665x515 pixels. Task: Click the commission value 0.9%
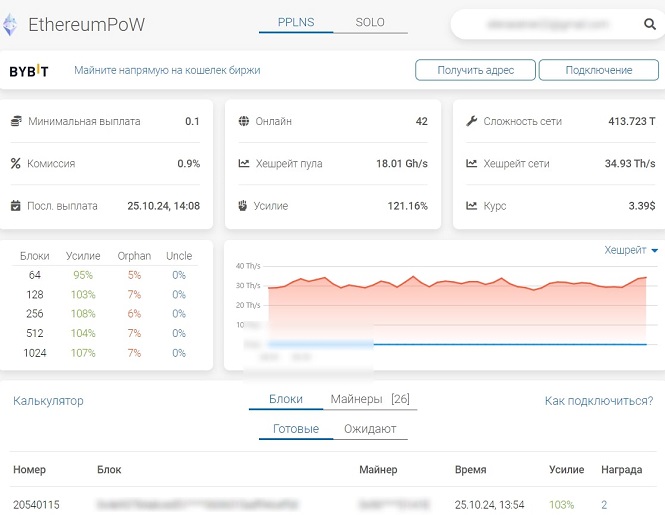[189, 163]
